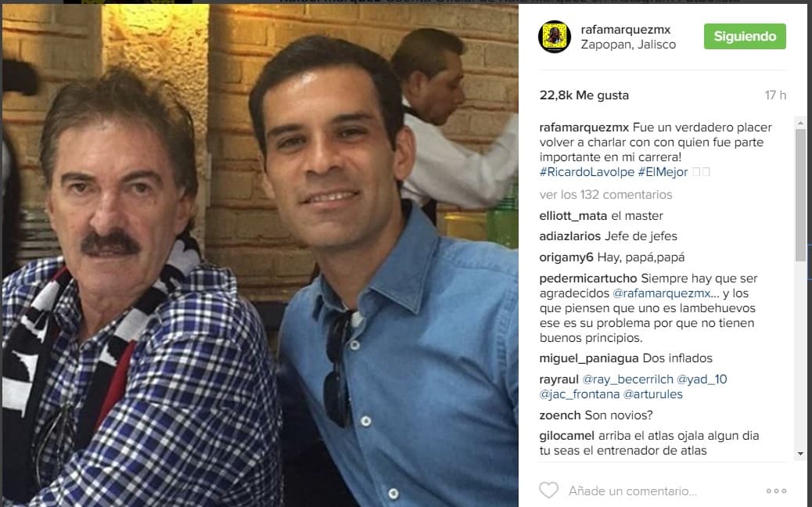
Task: Open @ray_becerrilch mention link
Action: click(x=627, y=379)
